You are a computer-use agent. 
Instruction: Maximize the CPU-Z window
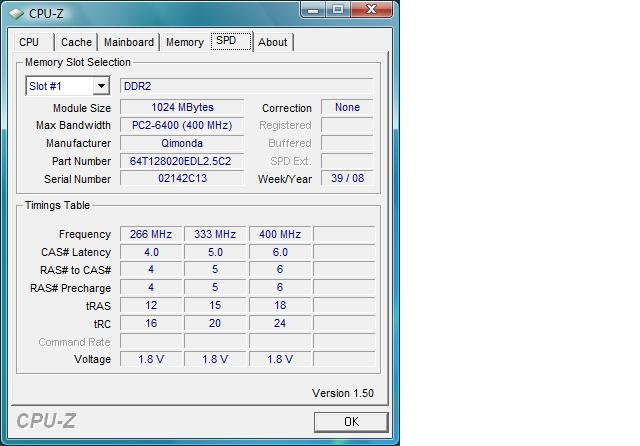tap(337, 10)
